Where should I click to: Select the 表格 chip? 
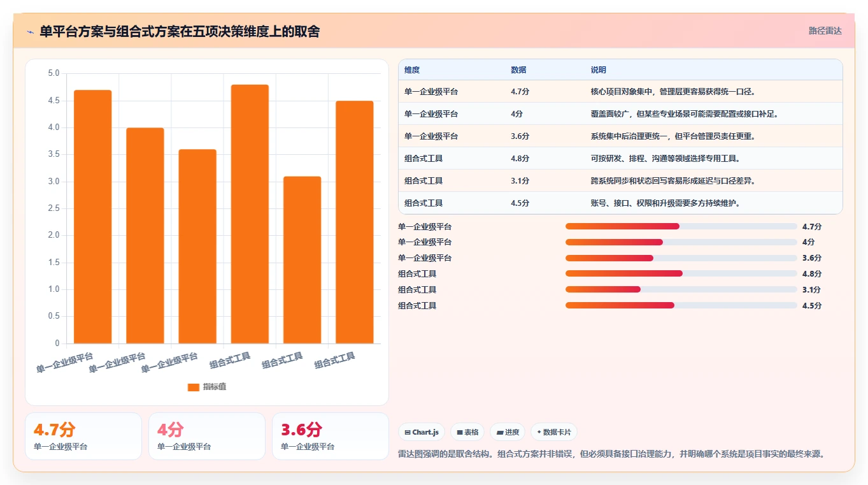(x=467, y=432)
